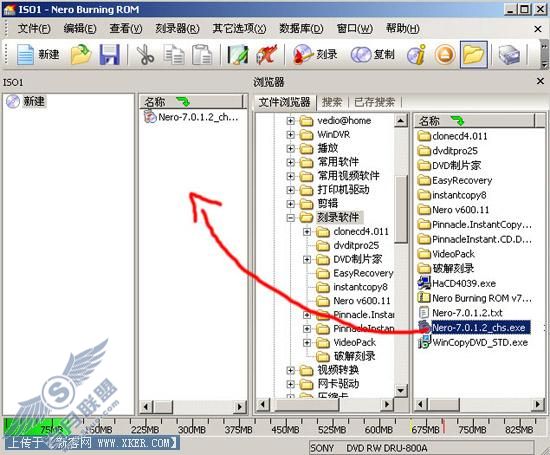
Task: Click the scissors cut icon
Action: pos(145,55)
